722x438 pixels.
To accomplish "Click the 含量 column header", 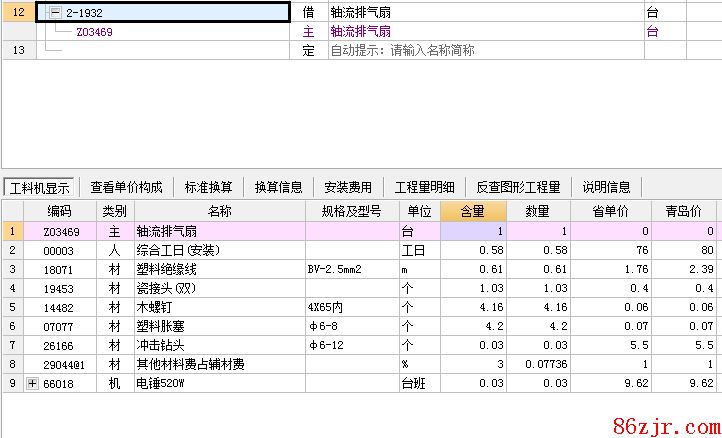I will coord(473,211).
